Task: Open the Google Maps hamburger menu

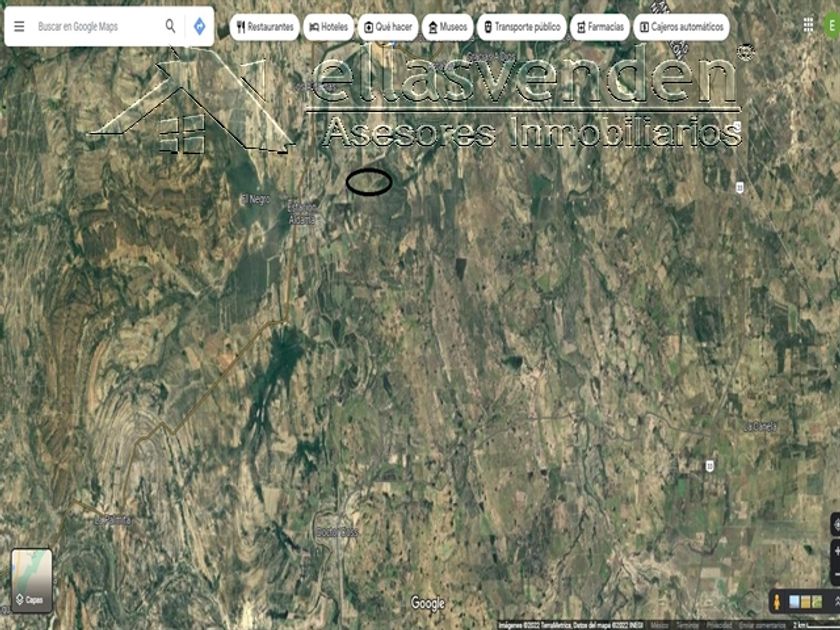Action: click(19, 26)
